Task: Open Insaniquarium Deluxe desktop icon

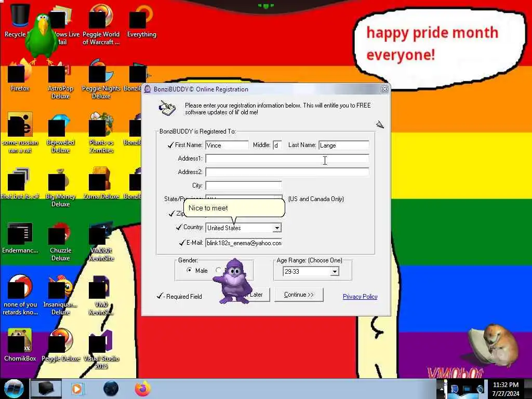Action: pos(60,295)
